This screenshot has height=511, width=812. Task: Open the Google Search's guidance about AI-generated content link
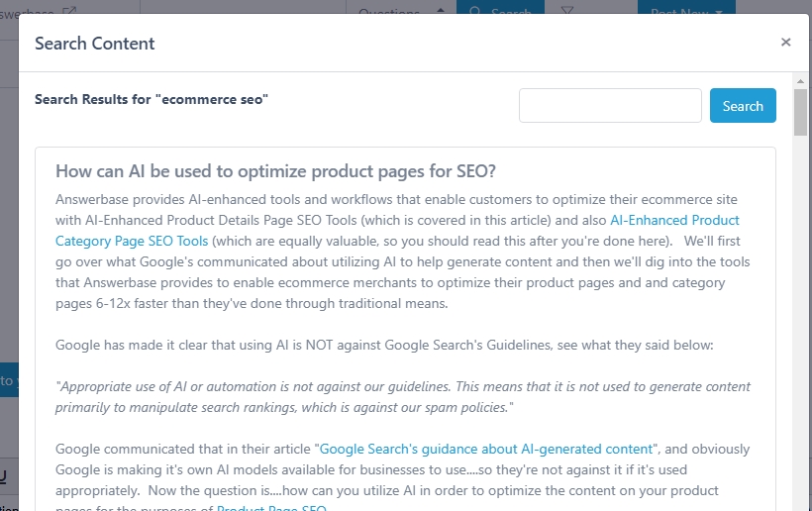486,449
